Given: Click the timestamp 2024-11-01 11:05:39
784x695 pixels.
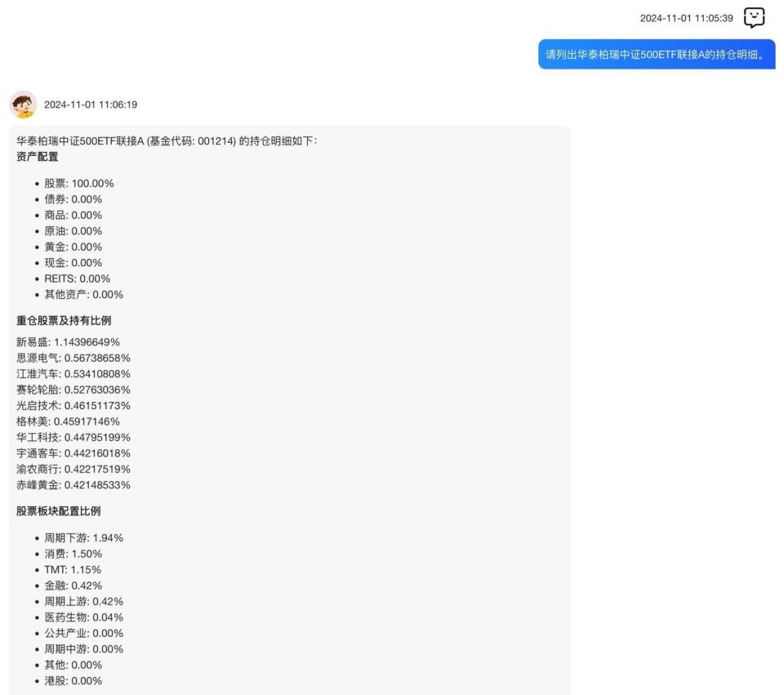Looking at the screenshot, I should 686,18.
